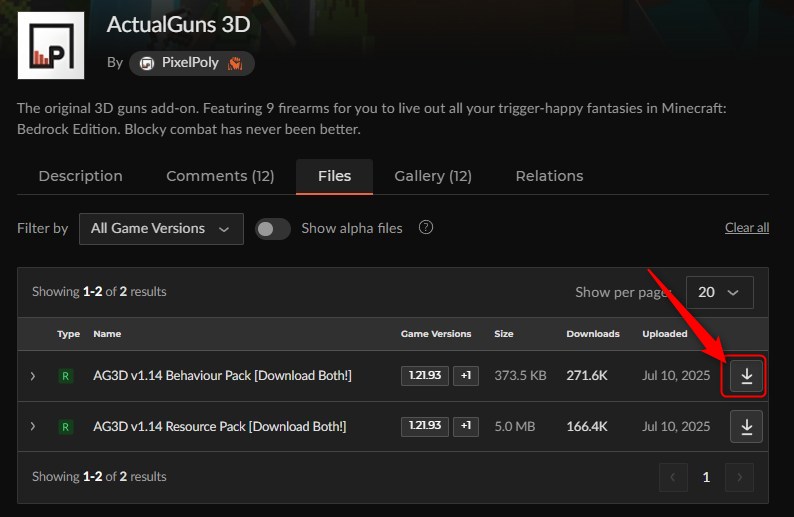The height and width of the screenshot is (517, 794).
Task: Click the orange author badge next to PixelPoly
Action: (x=234, y=63)
